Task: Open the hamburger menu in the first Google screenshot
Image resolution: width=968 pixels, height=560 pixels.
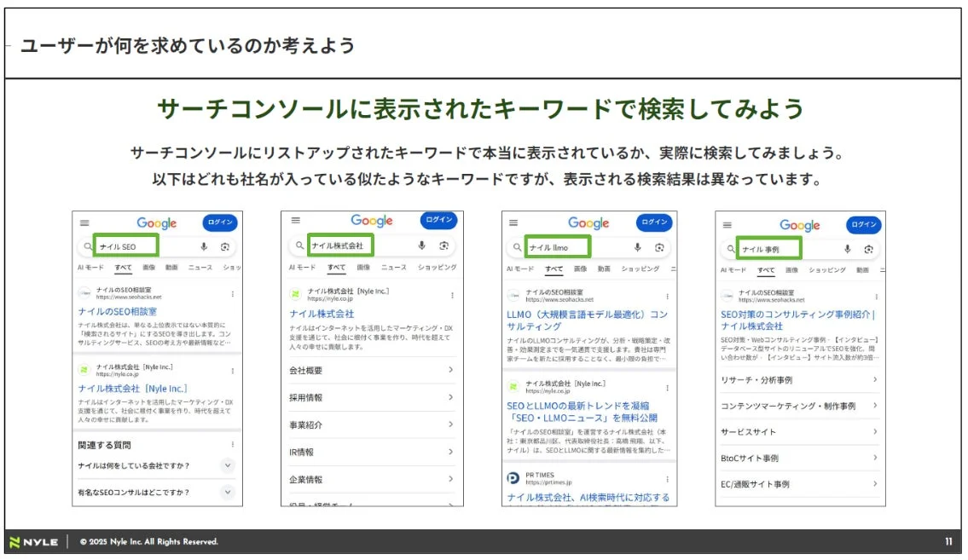Action: [83, 222]
